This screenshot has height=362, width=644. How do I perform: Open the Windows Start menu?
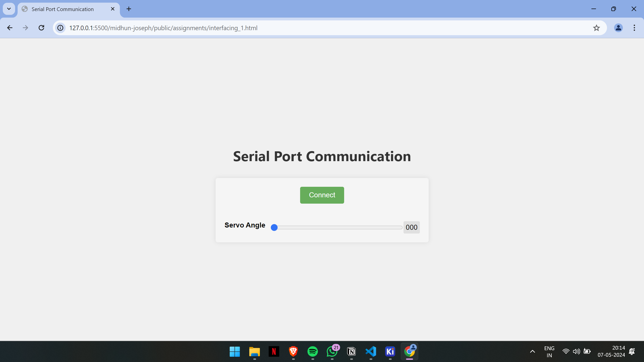235,351
